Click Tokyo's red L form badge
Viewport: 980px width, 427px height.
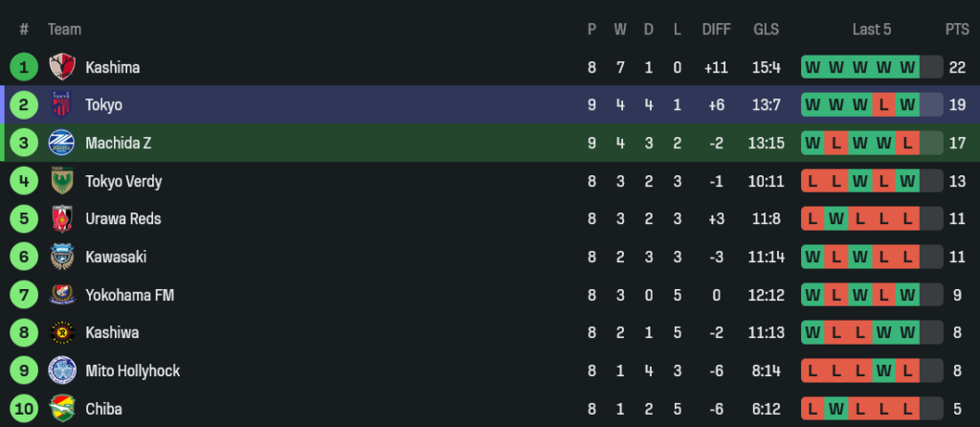tap(884, 105)
